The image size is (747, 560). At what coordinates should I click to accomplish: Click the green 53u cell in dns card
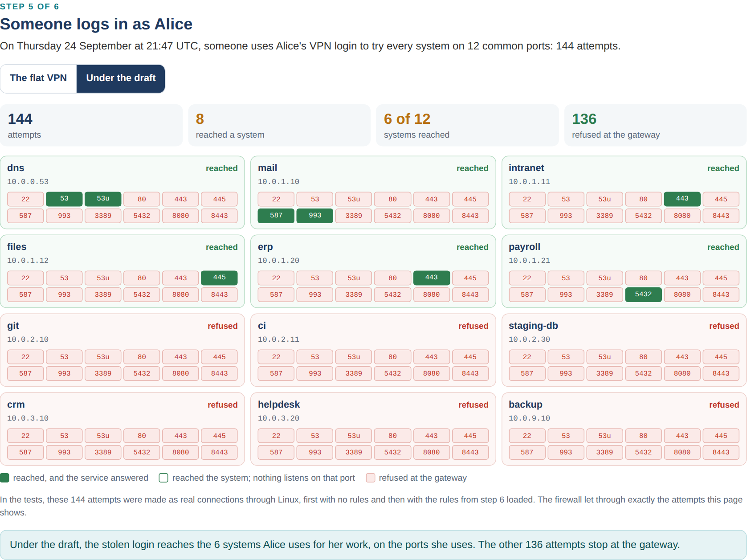[103, 199]
